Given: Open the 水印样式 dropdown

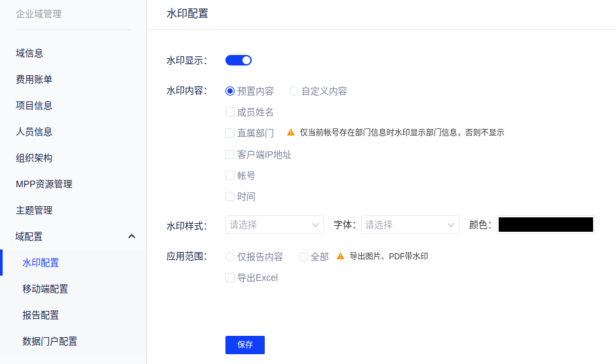Looking at the screenshot, I should [x=274, y=225].
